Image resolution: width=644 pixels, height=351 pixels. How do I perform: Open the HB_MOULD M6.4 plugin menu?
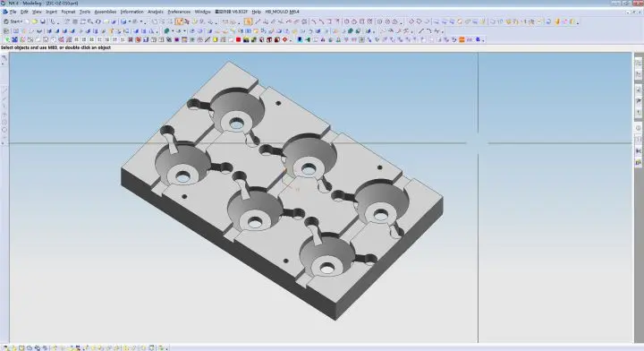(x=282, y=12)
